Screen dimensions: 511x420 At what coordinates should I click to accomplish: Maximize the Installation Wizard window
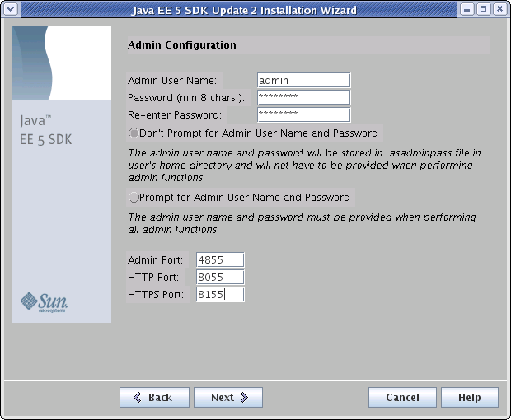click(484, 9)
